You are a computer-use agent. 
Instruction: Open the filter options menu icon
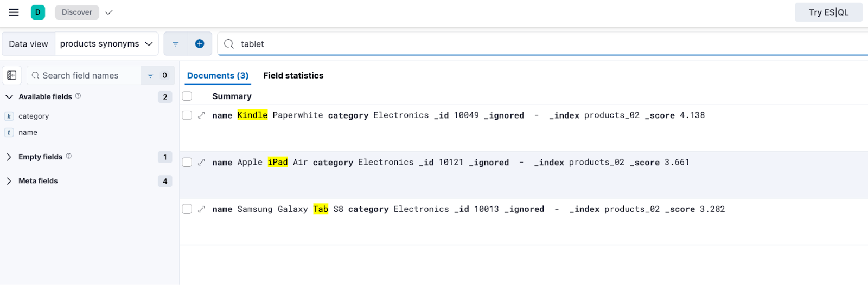[176, 44]
